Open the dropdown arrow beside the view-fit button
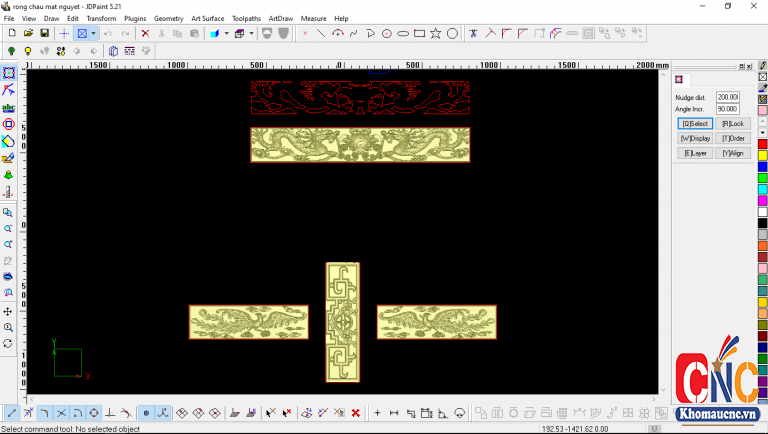The width and height of the screenshot is (768, 434). (93, 33)
